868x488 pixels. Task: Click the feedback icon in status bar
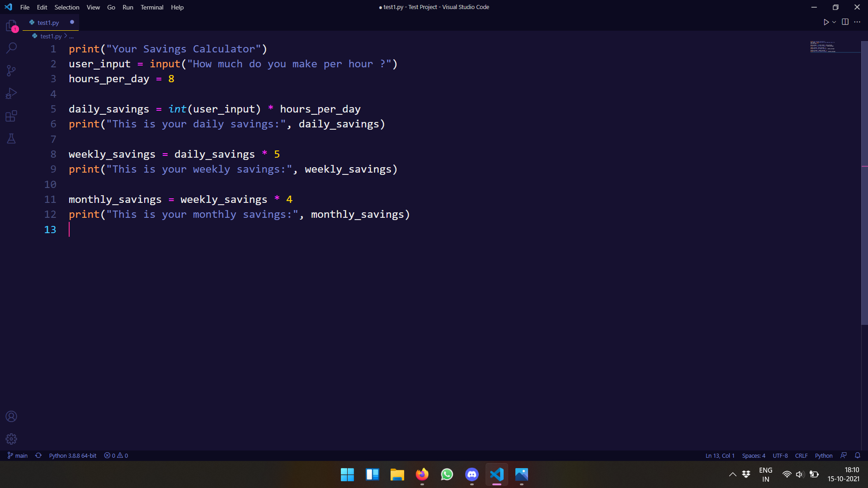pos(844,455)
